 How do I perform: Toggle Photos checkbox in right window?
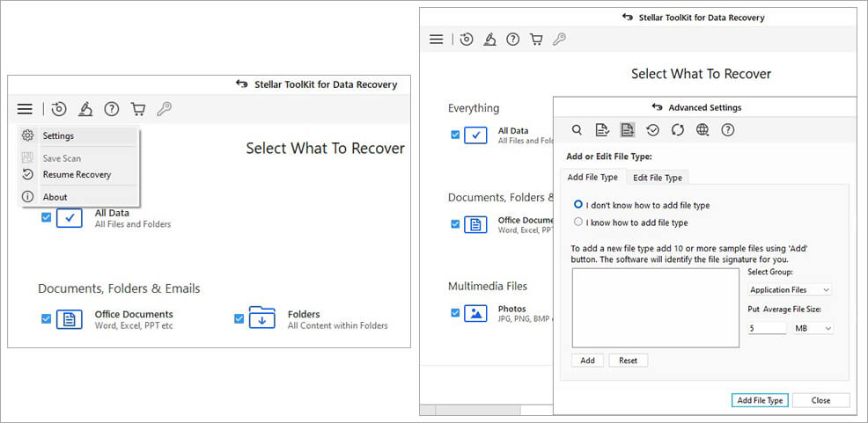455,313
